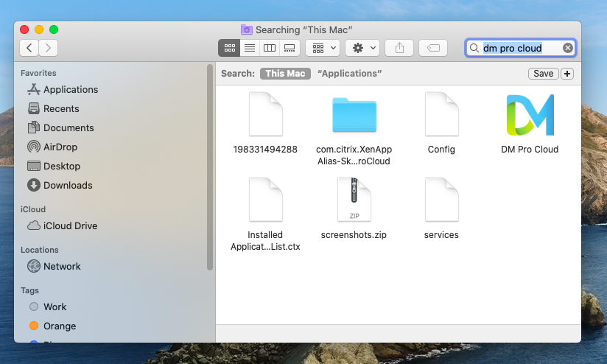Viewport: 607px width, 364px height.
Task: Click the Edit Tags toolbar button
Action: 433,48
